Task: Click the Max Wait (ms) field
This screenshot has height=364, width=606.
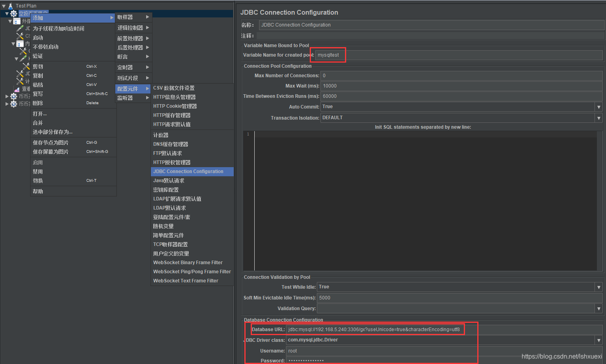Action: 461,86
